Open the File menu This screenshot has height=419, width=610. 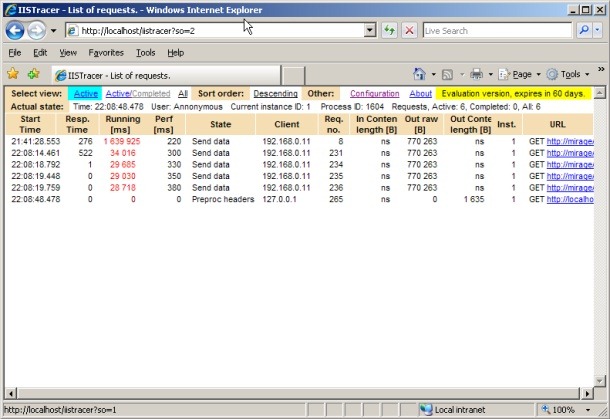point(15,53)
